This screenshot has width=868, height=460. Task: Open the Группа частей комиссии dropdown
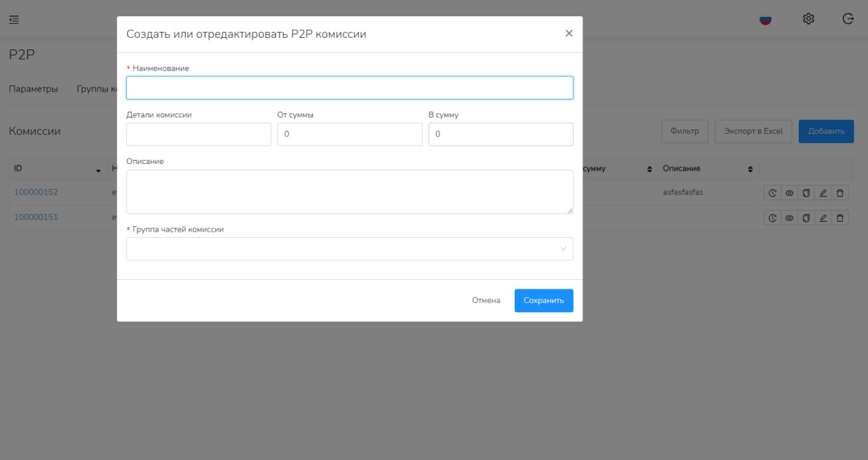point(349,249)
